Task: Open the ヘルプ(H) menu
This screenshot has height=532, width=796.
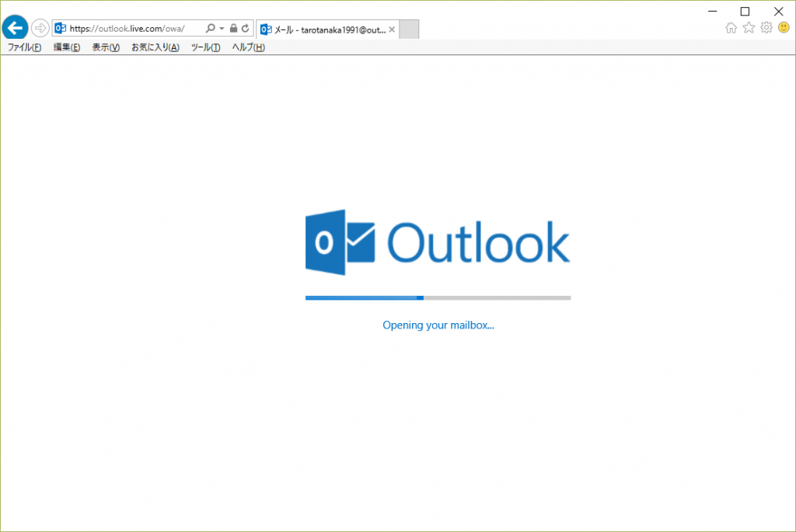Action: [x=248, y=47]
